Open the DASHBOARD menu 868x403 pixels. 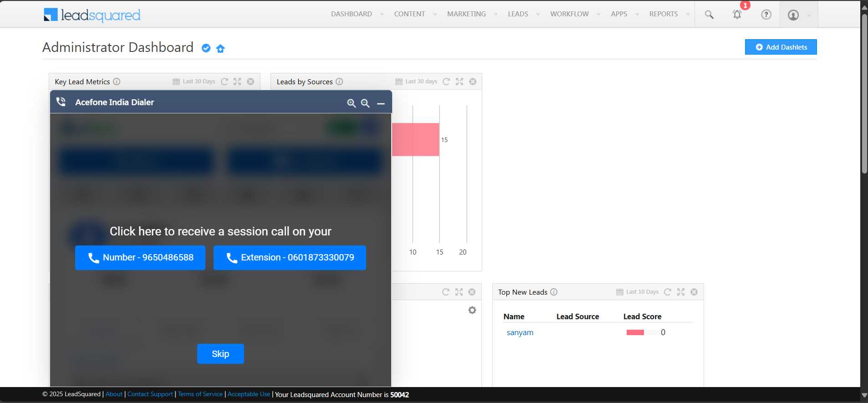coord(352,14)
